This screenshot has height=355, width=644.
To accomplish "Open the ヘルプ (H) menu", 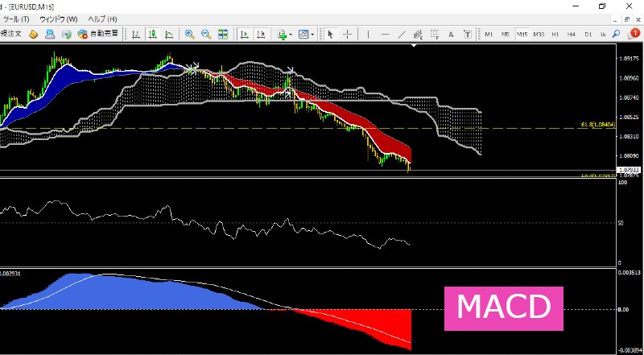I will coord(102,19).
